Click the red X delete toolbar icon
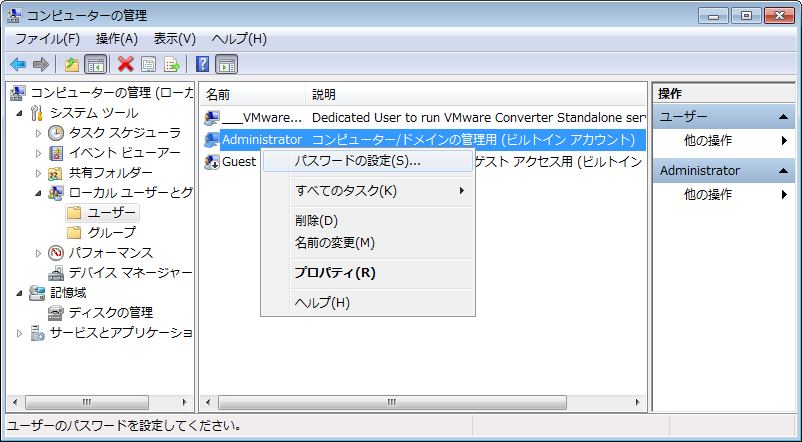 [125, 64]
